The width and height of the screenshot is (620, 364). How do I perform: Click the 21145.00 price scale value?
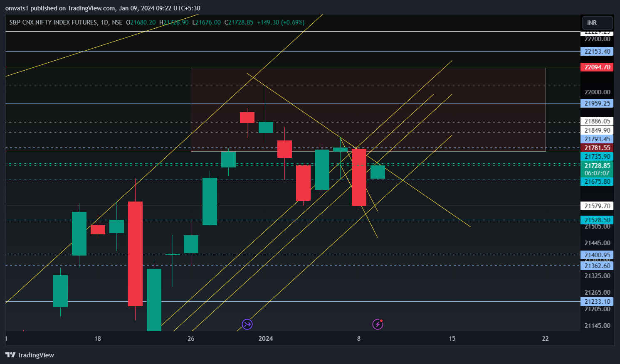coord(597,326)
